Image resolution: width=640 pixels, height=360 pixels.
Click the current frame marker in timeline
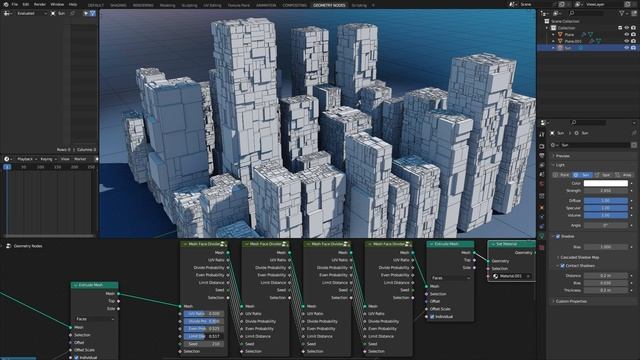7,167
